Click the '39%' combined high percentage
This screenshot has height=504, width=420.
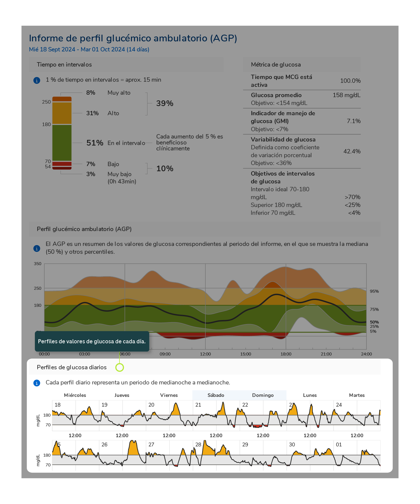tap(165, 103)
